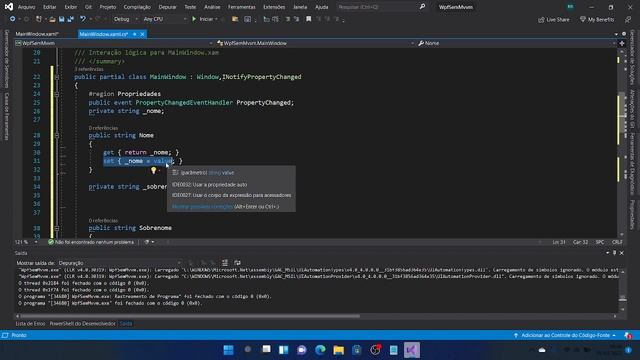The height and width of the screenshot is (360, 640).
Task: Click the Live Share button
Action: (x=553, y=19)
